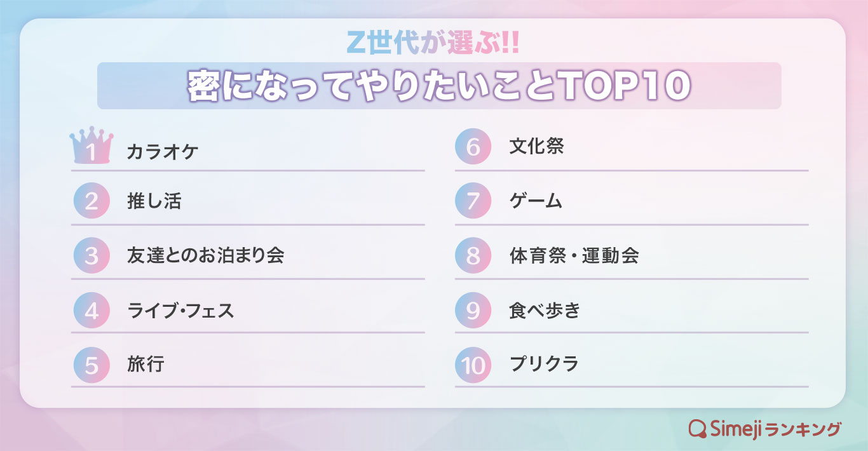Click the プリクラ entry text

tap(544, 365)
